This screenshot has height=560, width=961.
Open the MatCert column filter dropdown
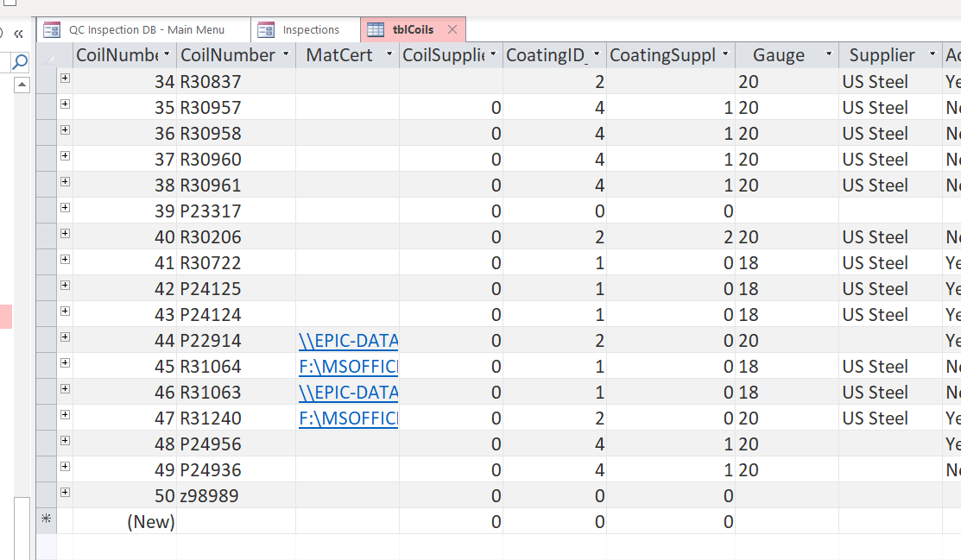[x=389, y=54]
